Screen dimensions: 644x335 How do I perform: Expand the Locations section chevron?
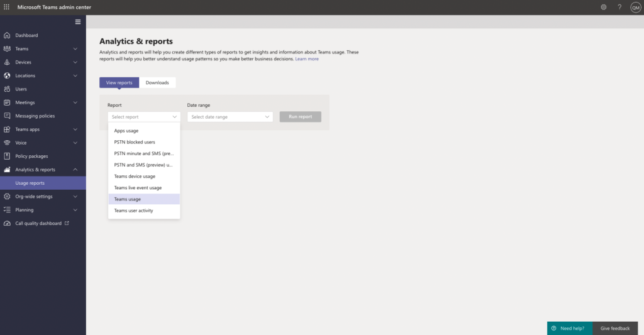point(75,75)
